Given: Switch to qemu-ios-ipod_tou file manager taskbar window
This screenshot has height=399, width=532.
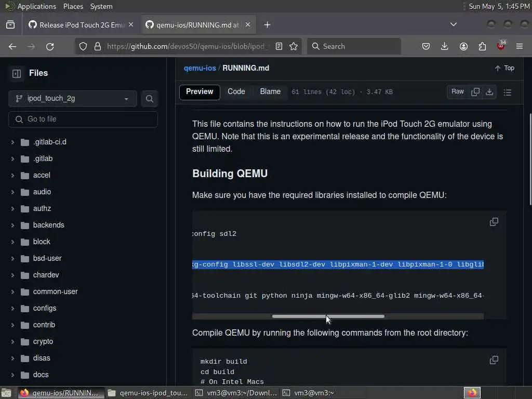Looking at the screenshot, I should (x=148, y=393).
